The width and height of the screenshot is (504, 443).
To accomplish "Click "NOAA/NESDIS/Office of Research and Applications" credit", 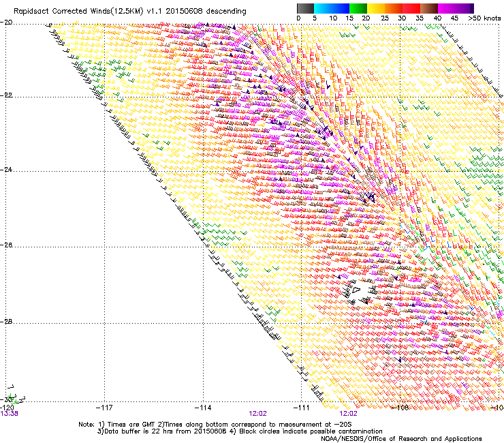I will tap(401, 439).
